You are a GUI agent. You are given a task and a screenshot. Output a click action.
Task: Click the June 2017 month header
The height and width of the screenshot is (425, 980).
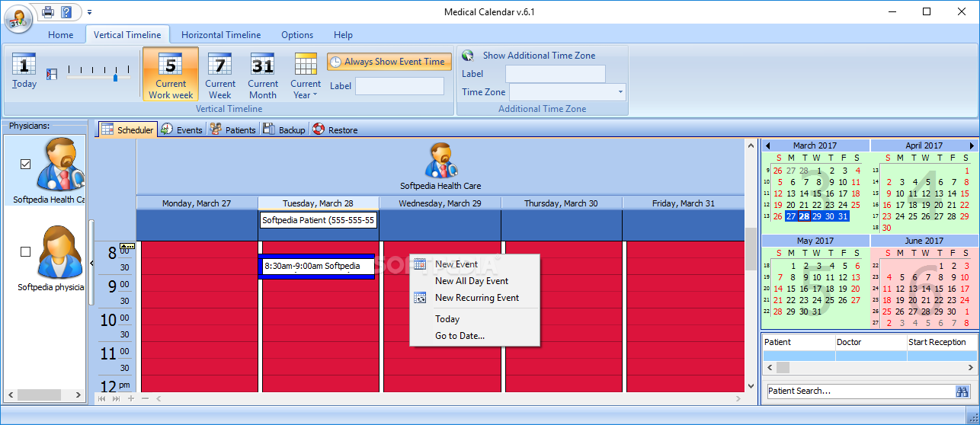click(x=924, y=241)
